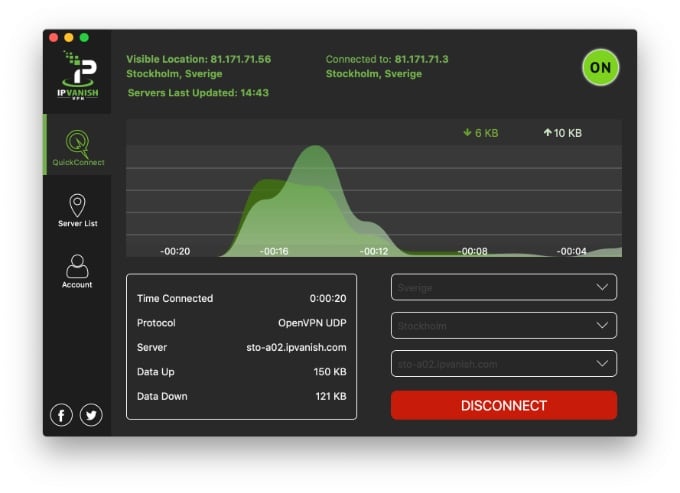Expand the Stockholm city dropdown
Image resolution: width=680 pixels, height=493 pixels.
[x=503, y=325]
